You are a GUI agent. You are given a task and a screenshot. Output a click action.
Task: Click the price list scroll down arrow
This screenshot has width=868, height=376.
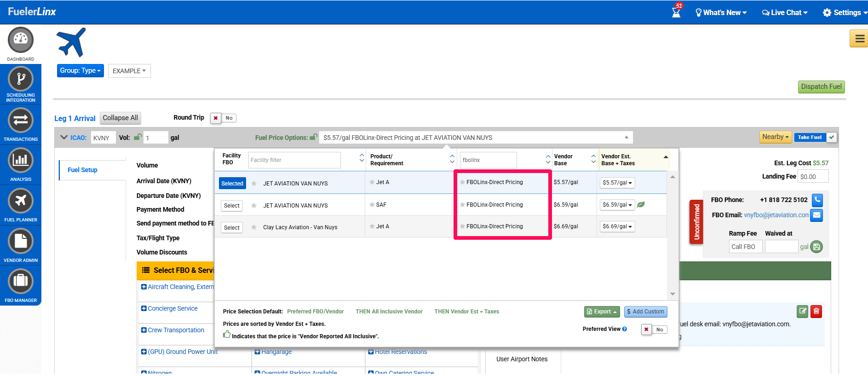(673, 294)
